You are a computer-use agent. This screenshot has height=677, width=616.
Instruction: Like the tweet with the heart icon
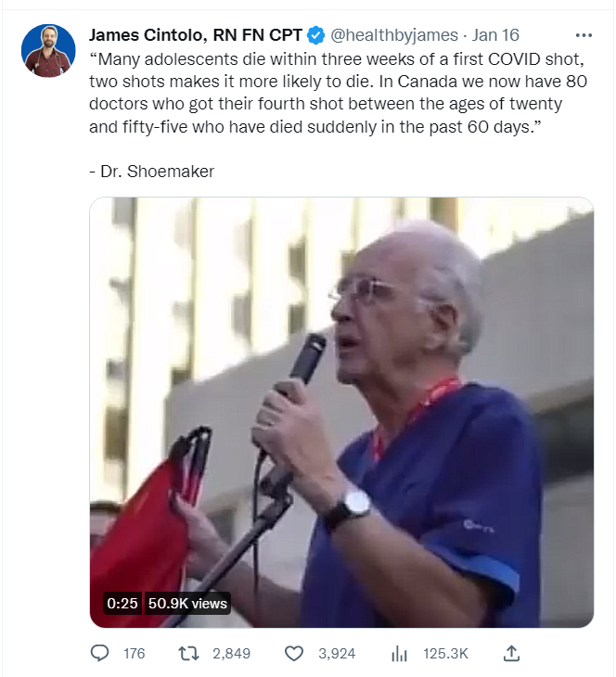click(294, 654)
